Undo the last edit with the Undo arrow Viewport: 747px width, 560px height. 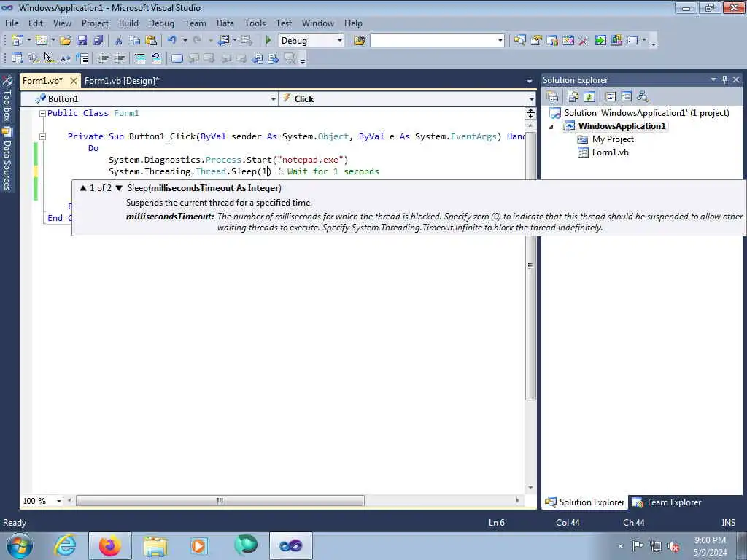(x=172, y=41)
